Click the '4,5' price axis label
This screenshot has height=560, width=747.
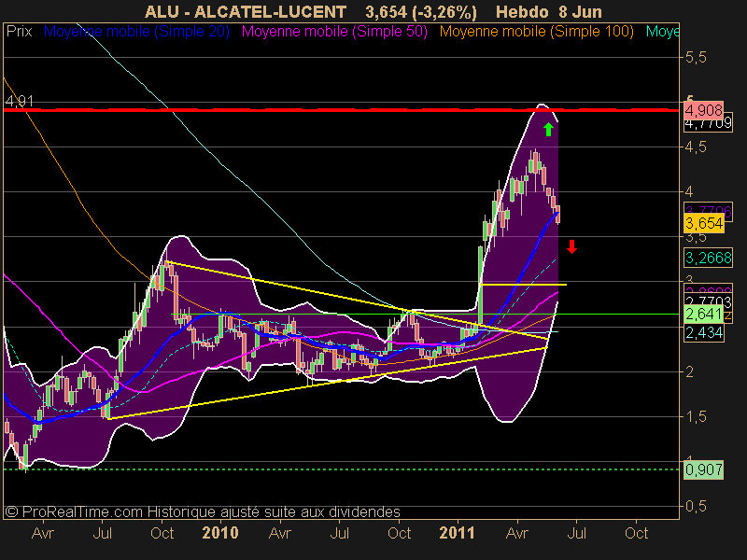click(696, 147)
